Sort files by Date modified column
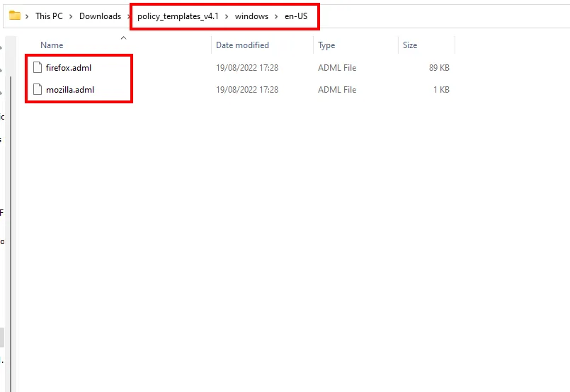The width and height of the screenshot is (570, 392). click(242, 45)
